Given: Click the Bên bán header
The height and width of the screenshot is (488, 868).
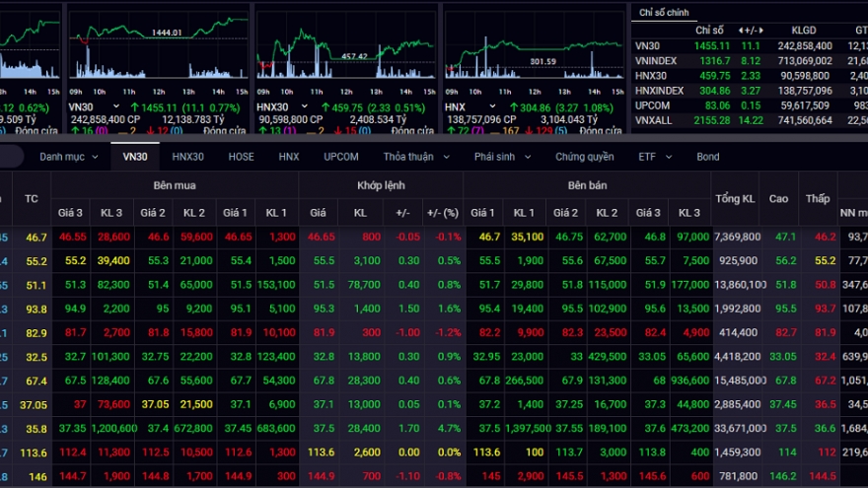Looking at the screenshot, I should 587,185.
